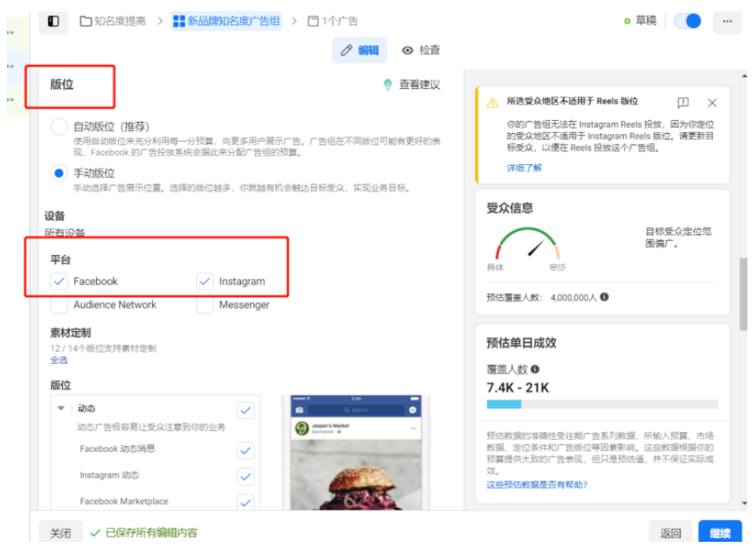Click the sidebar collapse icon left of the breadcrumb
The width and height of the screenshot is (756, 547).
[x=54, y=21]
